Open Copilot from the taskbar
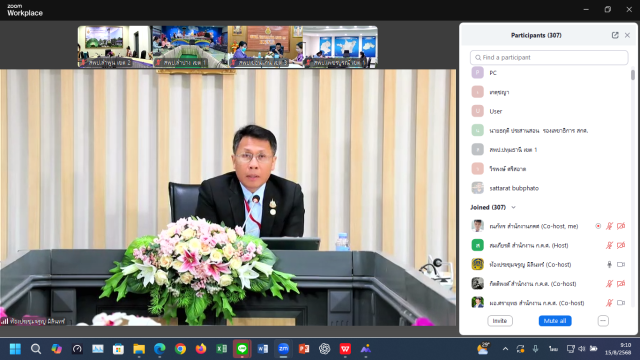 57,349
